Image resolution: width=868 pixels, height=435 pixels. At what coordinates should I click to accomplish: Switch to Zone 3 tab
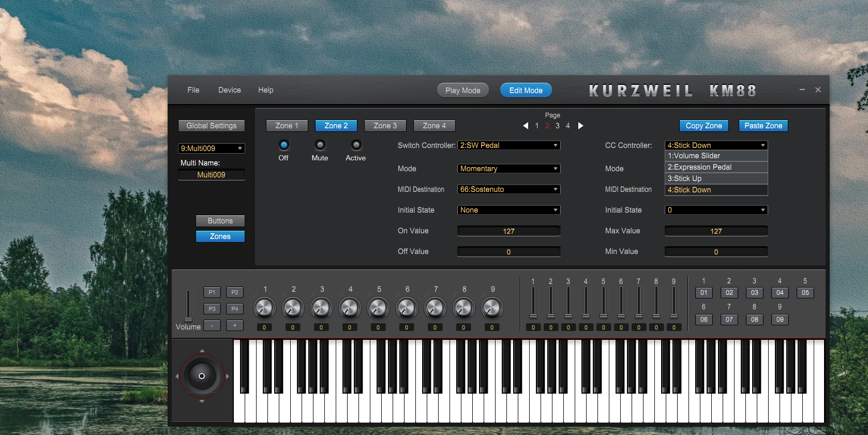click(x=385, y=126)
